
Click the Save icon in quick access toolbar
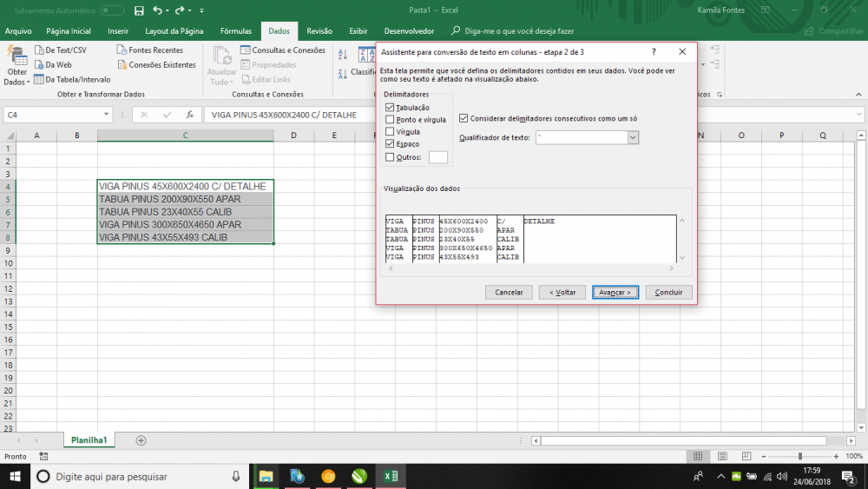point(139,10)
